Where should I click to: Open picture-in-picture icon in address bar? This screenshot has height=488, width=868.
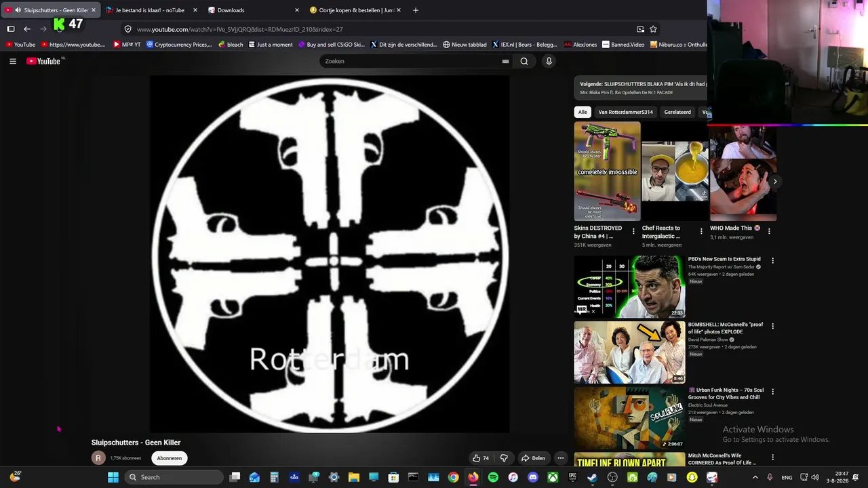click(640, 29)
